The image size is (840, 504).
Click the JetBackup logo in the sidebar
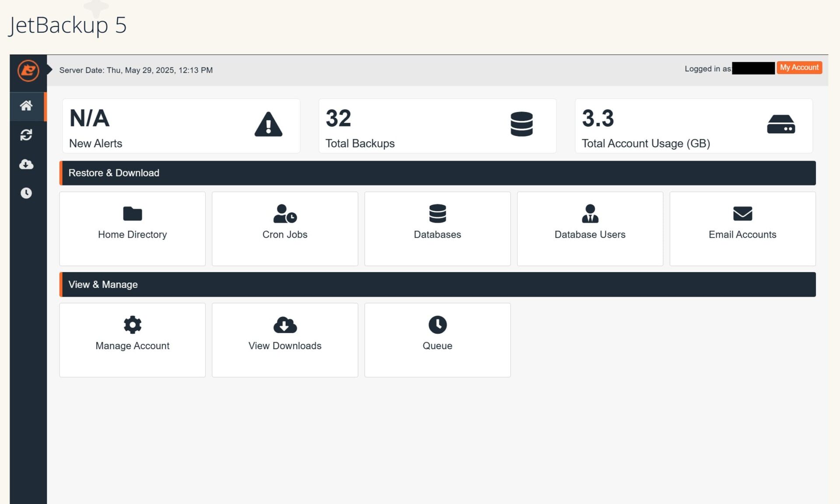tap(28, 70)
